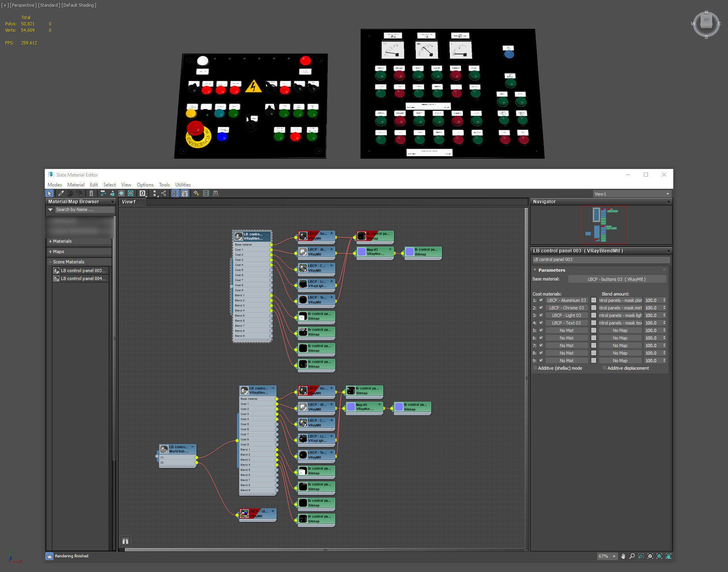Image resolution: width=728 pixels, height=572 pixels.
Task: Click the Search by Name input field
Action: pyautogui.click(x=85, y=209)
